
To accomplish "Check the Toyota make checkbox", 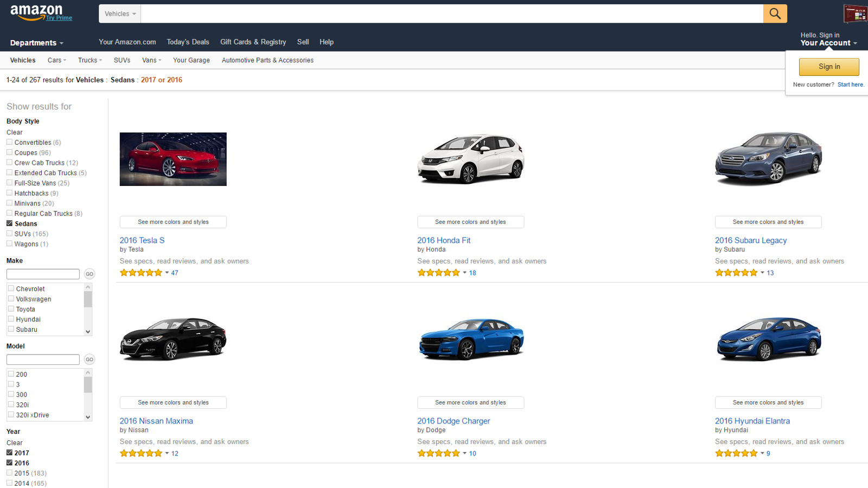I will click(x=11, y=309).
